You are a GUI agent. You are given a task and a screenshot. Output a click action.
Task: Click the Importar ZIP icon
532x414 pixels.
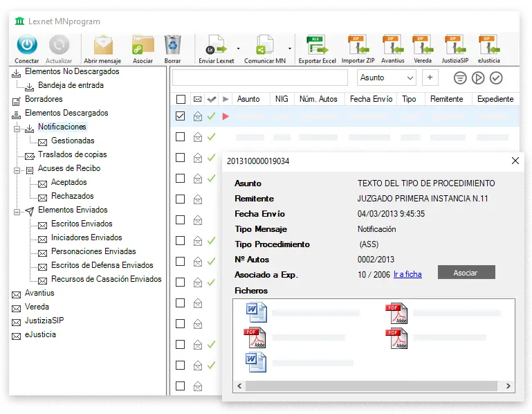tap(358, 46)
